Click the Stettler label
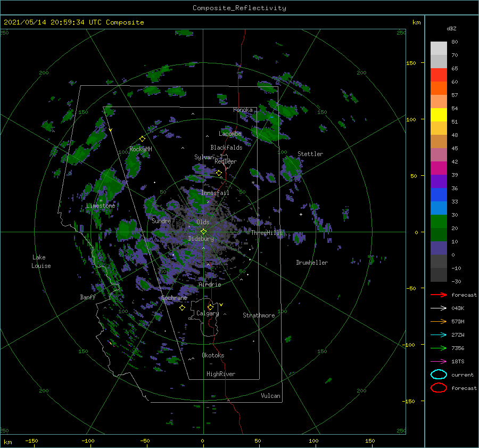 tap(310, 154)
